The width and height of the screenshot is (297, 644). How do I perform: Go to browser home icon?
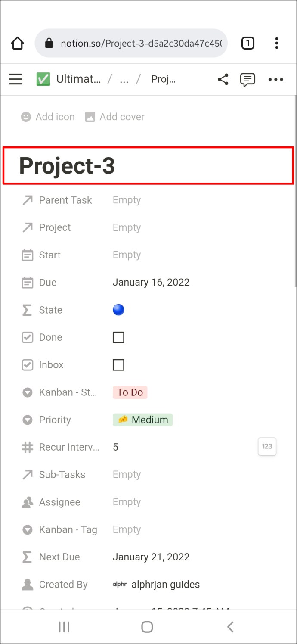click(x=17, y=43)
